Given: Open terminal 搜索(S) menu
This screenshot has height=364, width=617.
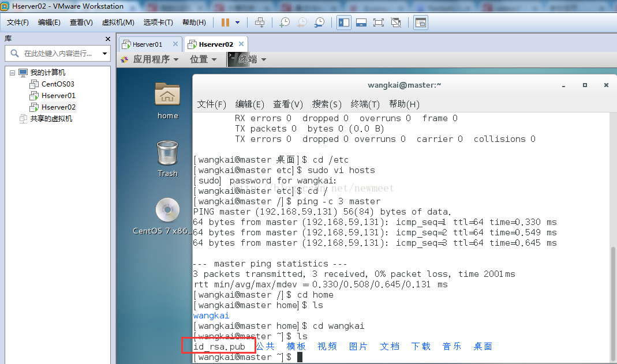Looking at the screenshot, I should coord(327,104).
